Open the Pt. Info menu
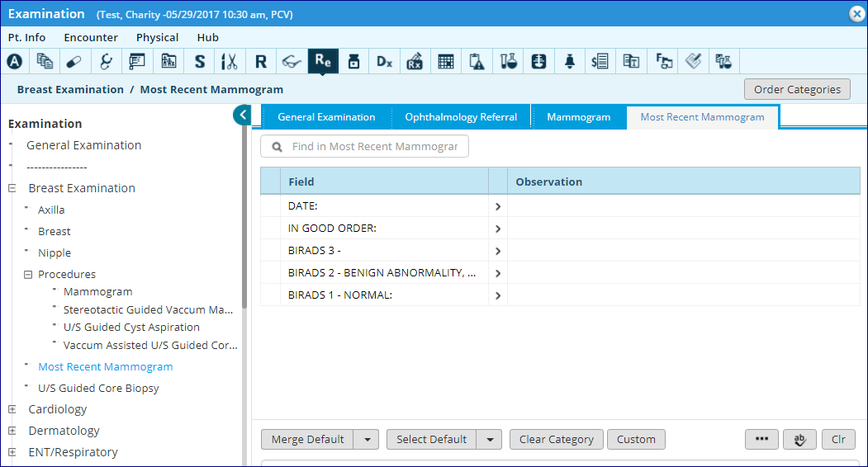868x467 pixels. (26, 38)
